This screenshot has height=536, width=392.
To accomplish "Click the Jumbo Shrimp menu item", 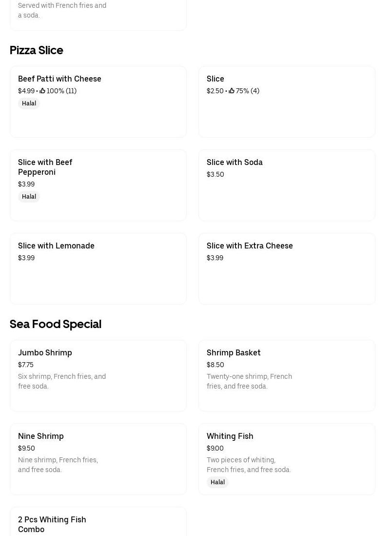I will tap(98, 375).
